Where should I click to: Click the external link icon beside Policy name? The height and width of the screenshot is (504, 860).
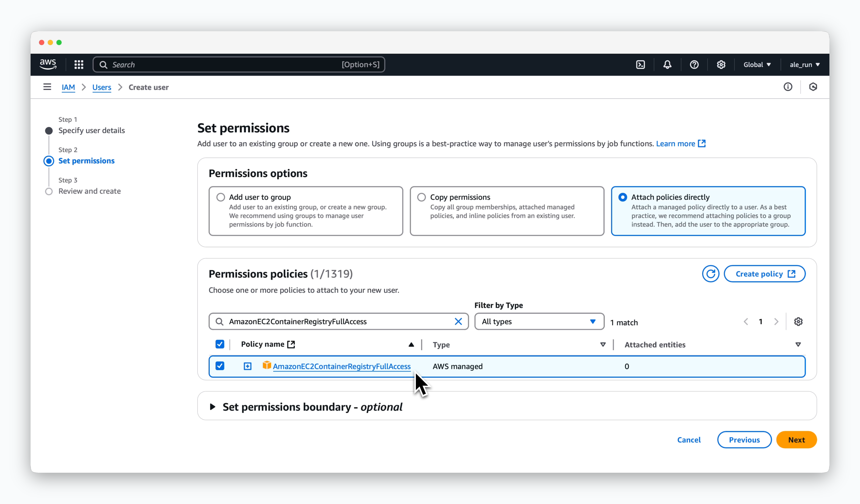click(x=291, y=344)
